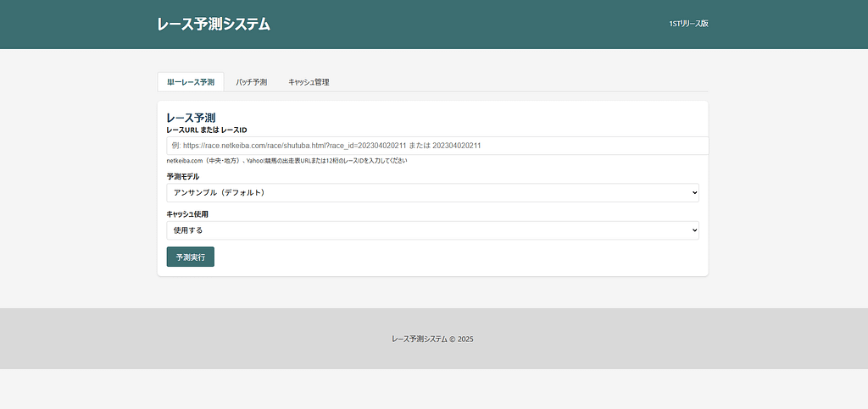Open the キャッシュ使用 dropdown showing 使用する
The width and height of the screenshot is (868, 409).
[x=432, y=230]
